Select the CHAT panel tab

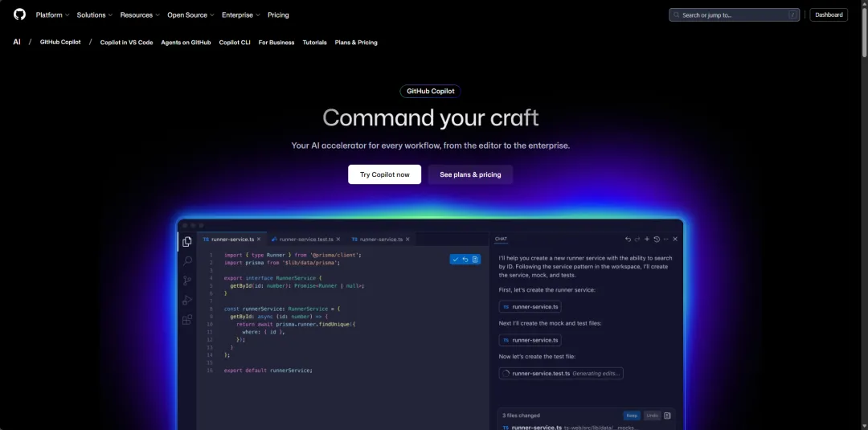tap(501, 239)
